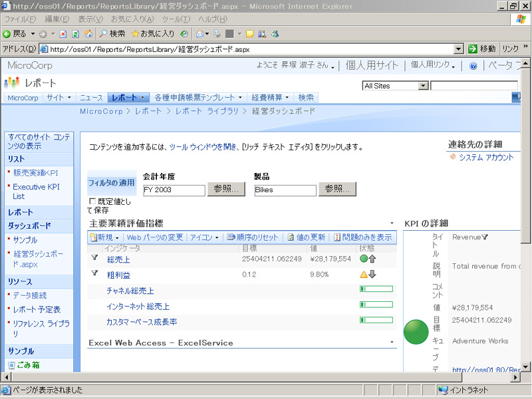Click the 製品 Bikes input field

pyautogui.click(x=285, y=190)
